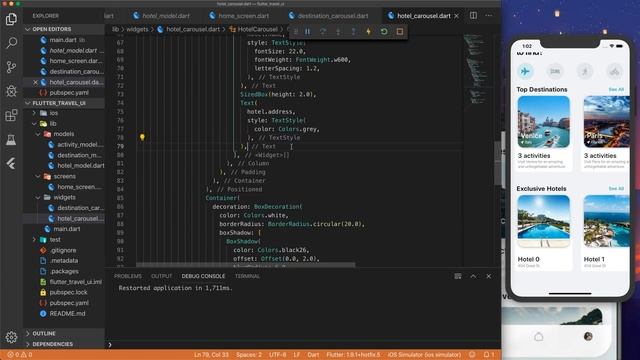
Task: Click Spaces: 2 indentation in status bar
Action: [249, 355]
